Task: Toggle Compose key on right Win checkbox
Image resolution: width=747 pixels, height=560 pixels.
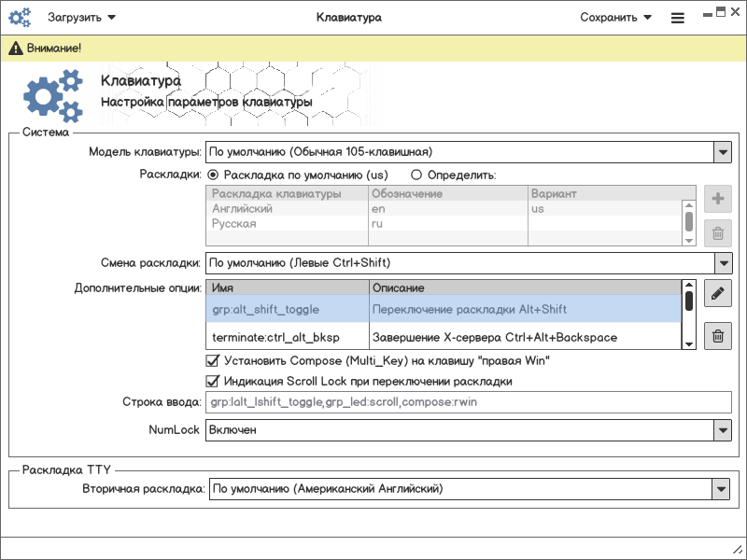Action: pyautogui.click(x=211, y=360)
